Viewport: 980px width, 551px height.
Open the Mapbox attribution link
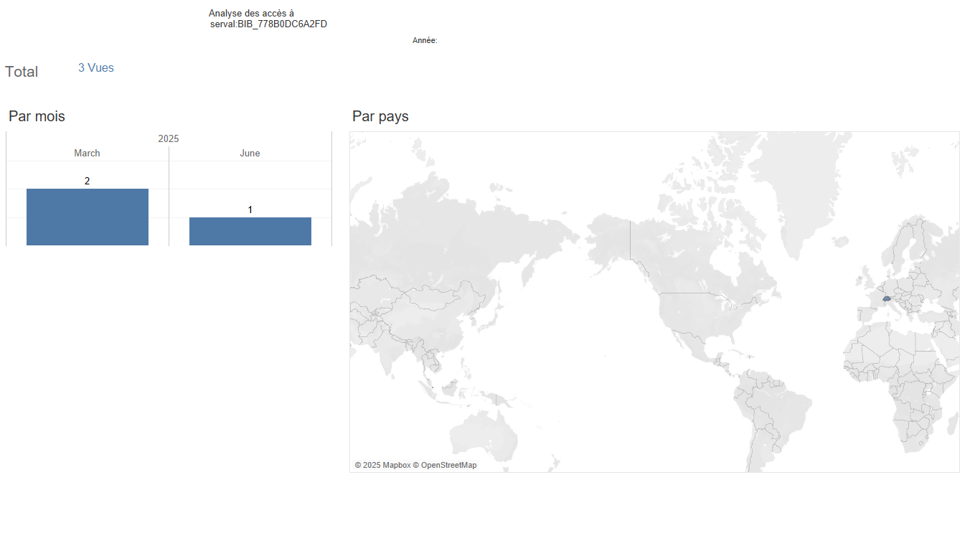(382, 465)
